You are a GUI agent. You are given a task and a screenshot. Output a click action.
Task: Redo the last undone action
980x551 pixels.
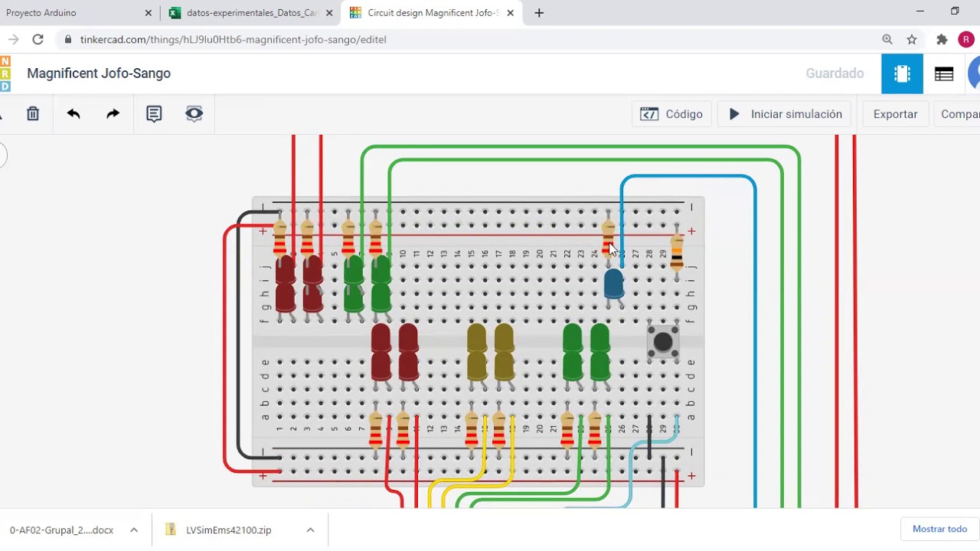113,114
